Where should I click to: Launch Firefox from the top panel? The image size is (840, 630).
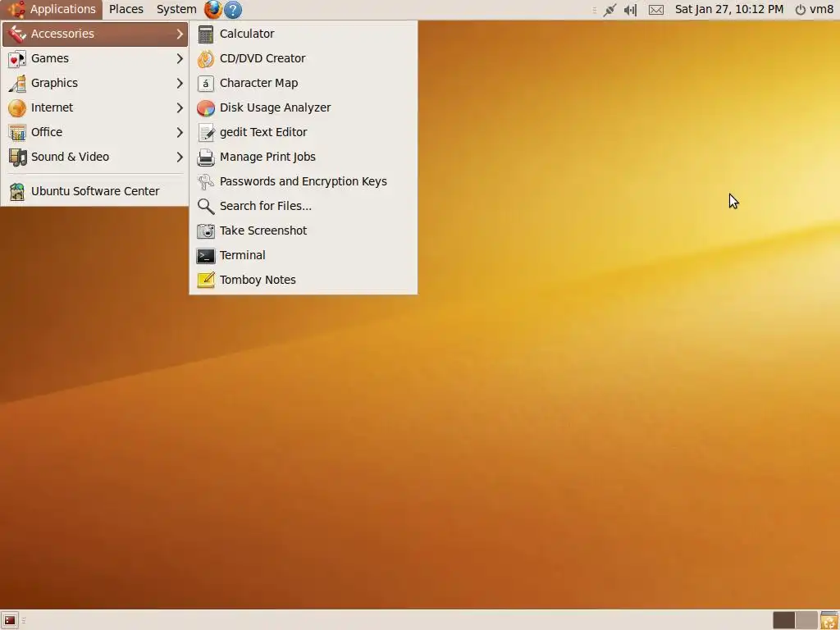click(x=212, y=9)
